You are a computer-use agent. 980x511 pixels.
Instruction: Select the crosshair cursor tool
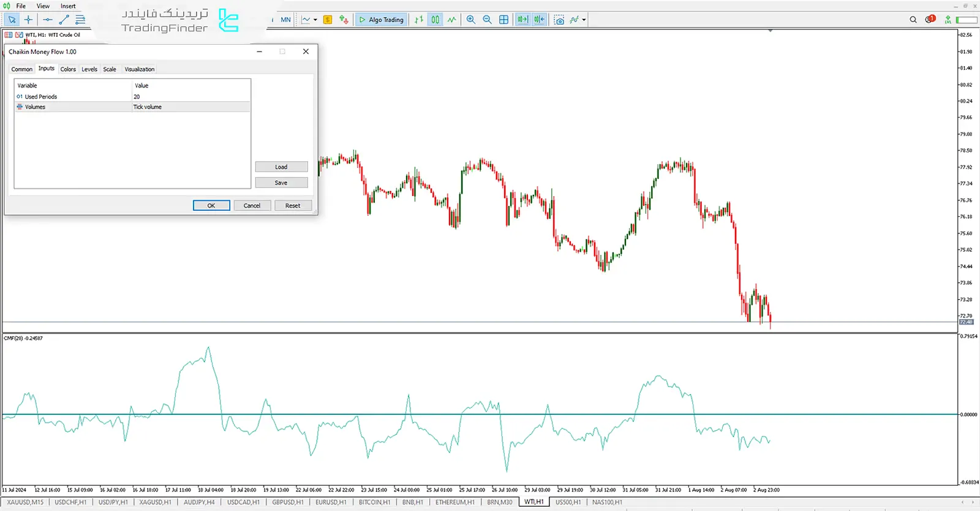pos(28,20)
